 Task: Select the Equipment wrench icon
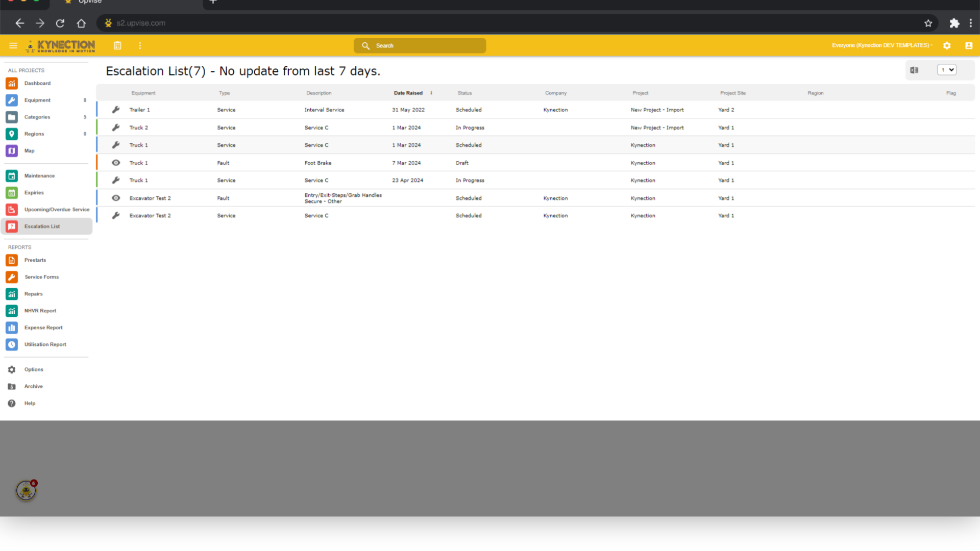coord(11,100)
